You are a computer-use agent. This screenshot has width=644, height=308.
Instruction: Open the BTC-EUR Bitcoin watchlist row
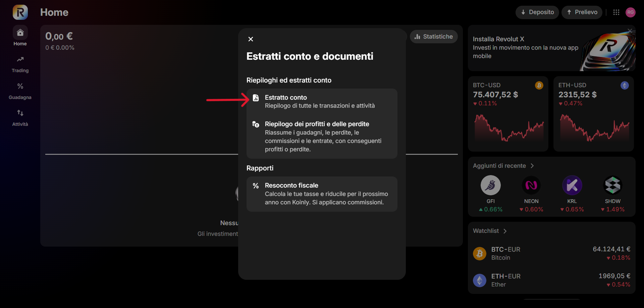[x=552, y=254]
